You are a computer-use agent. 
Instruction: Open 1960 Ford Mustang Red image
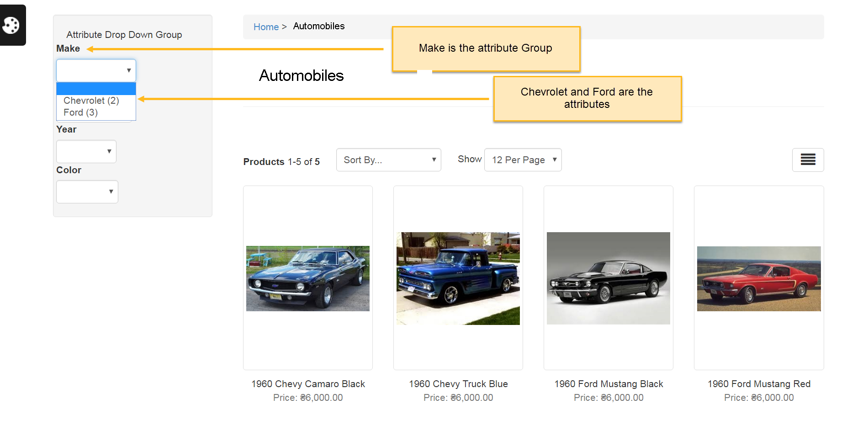pyautogui.click(x=759, y=279)
